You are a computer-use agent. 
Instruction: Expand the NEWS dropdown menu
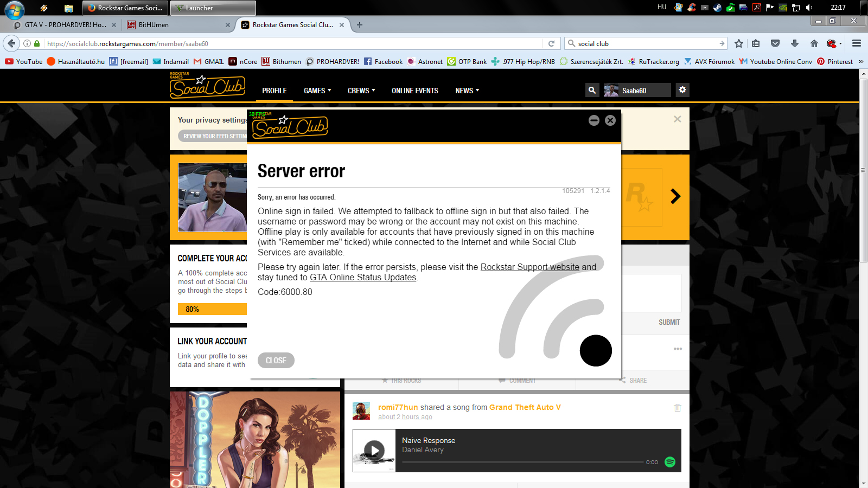[x=467, y=91]
